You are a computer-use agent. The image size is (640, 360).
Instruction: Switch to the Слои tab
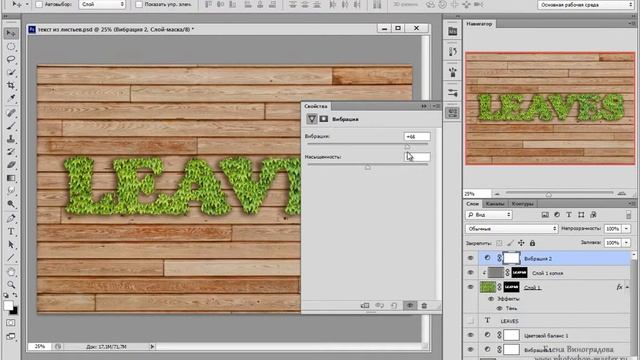473,203
